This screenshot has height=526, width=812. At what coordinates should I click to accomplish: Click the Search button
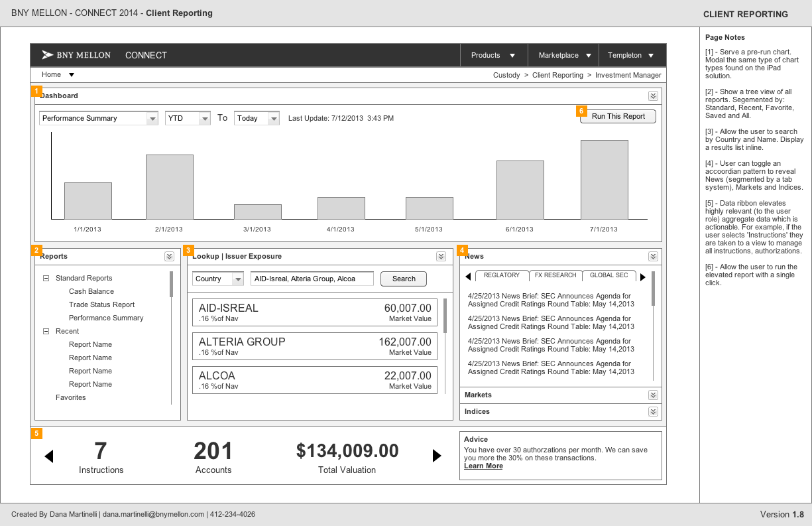[404, 279]
